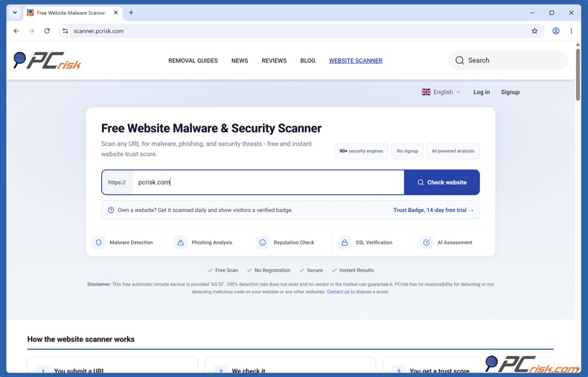The image size is (588, 377).
Task: Click the Malware Detection shield icon
Action: point(99,242)
